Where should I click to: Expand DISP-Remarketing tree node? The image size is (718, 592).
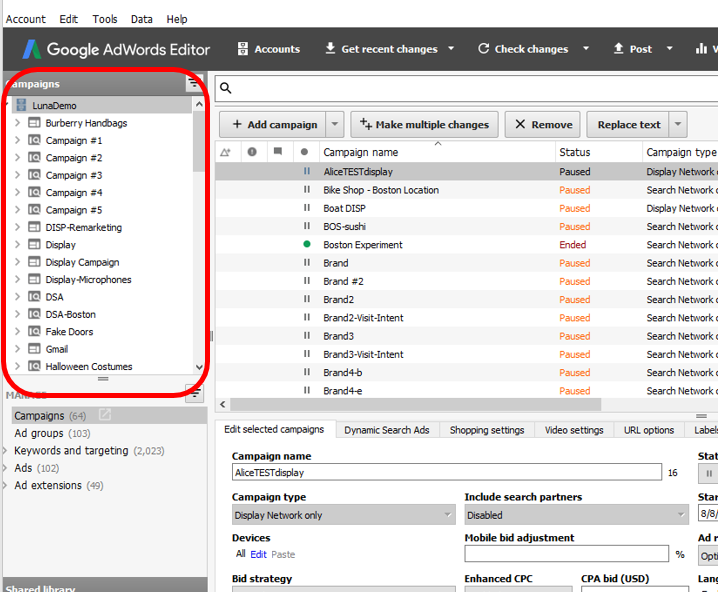coord(17,227)
